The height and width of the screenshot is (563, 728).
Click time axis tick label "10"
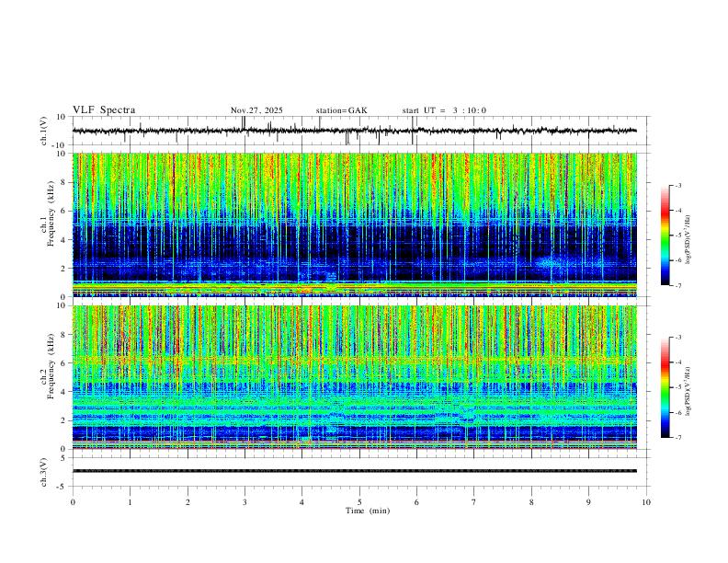coord(646,502)
